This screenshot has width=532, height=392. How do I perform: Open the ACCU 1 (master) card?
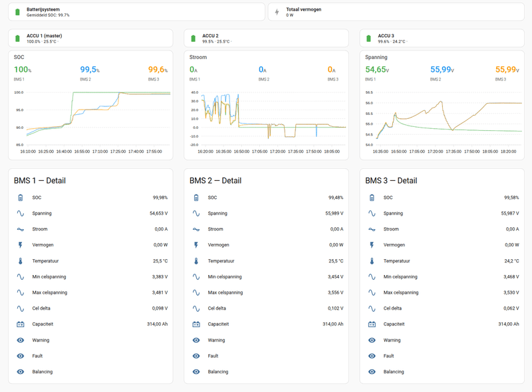(x=90, y=39)
